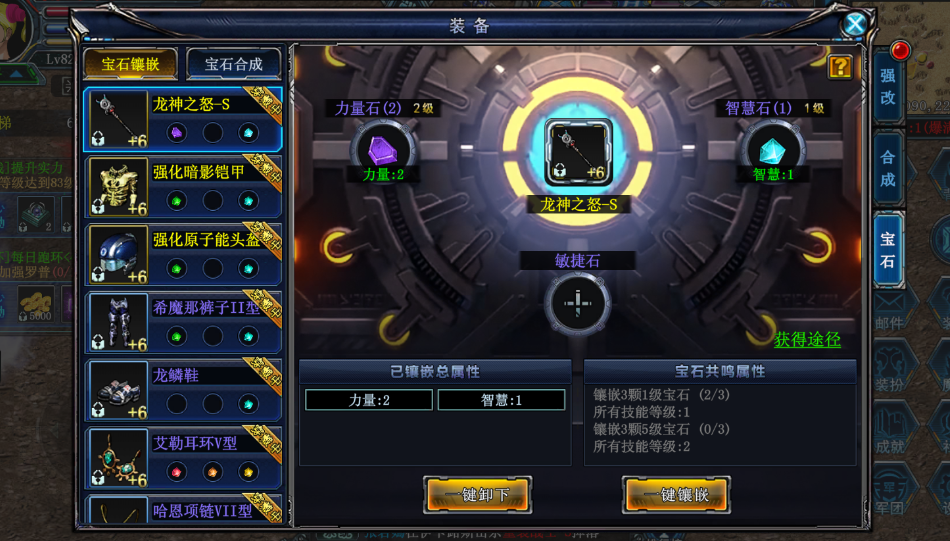Close the 装备 window

[x=855, y=24]
